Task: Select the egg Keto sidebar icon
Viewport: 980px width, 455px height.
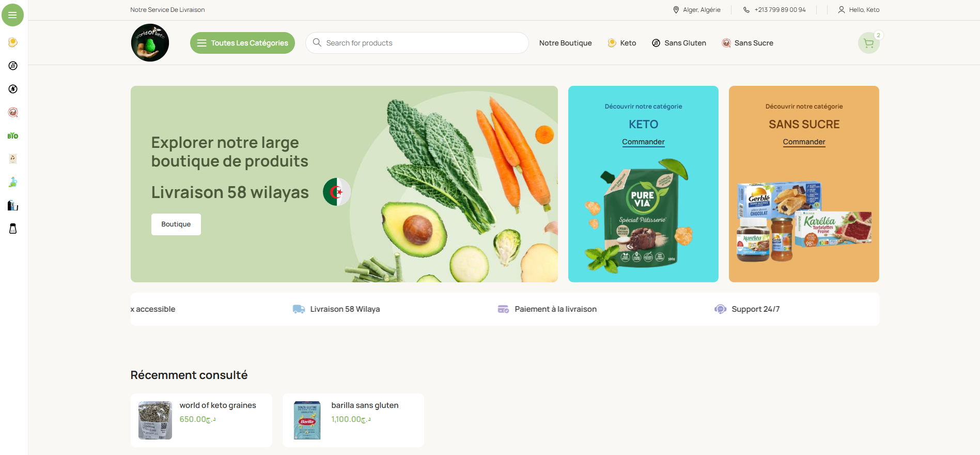Action: (x=13, y=42)
